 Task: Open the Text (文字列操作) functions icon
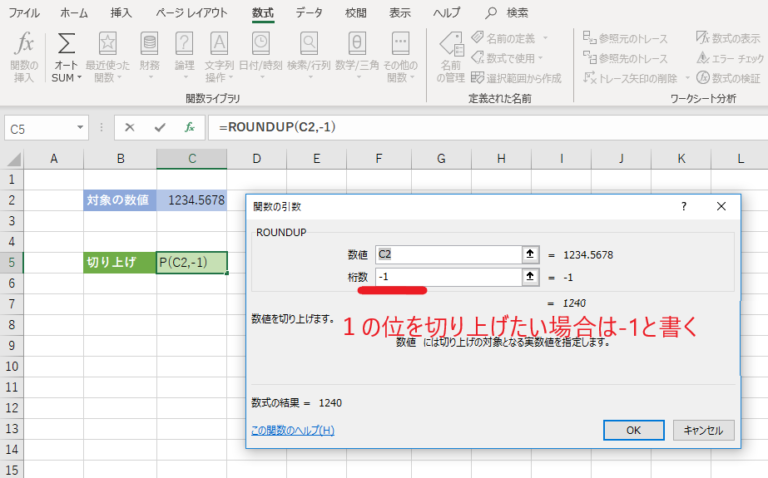(x=219, y=56)
